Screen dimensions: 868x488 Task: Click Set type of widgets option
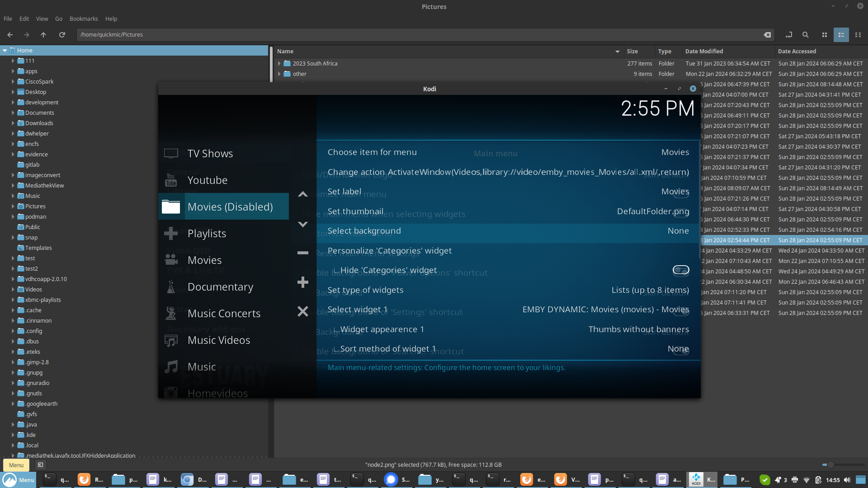[x=507, y=290]
